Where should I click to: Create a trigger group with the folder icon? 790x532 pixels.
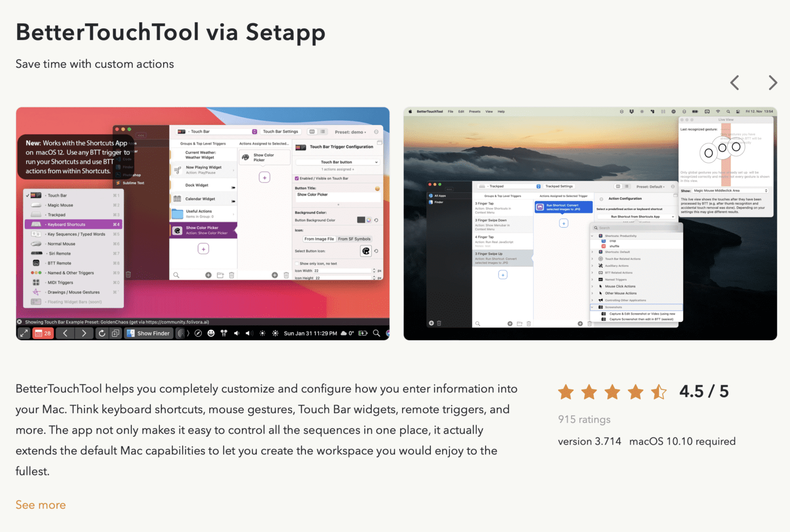220,275
